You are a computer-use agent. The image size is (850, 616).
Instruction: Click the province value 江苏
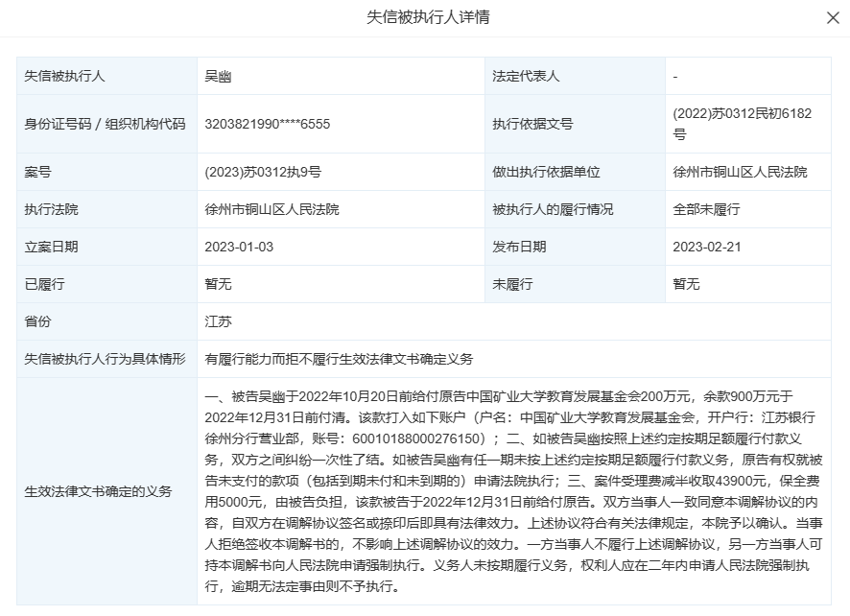[218, 321]
